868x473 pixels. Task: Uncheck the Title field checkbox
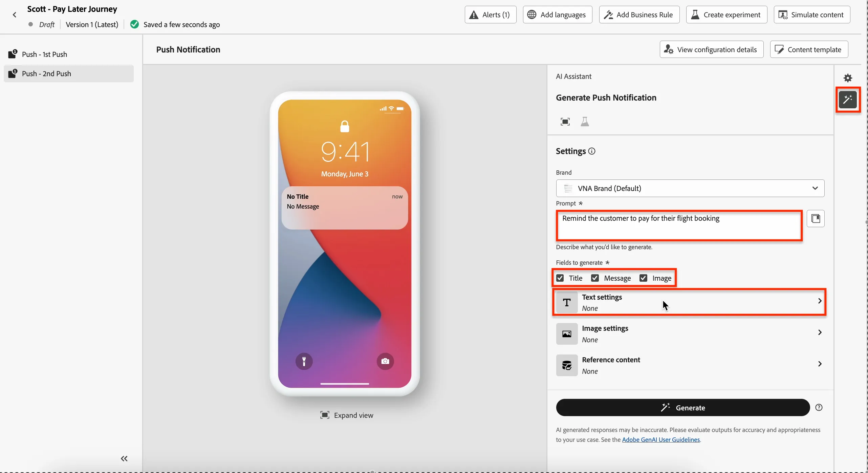pyautogui.click(x=560, y=278)
